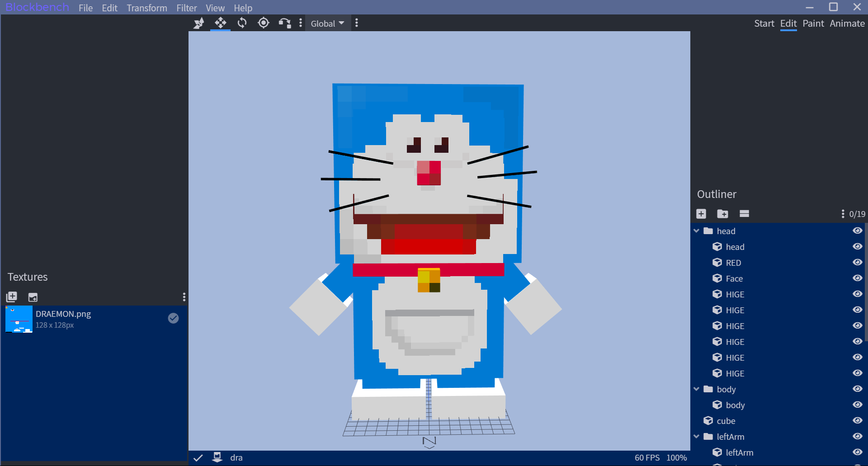
Task: Select the head group folder row
Action: tap(778, 231)
